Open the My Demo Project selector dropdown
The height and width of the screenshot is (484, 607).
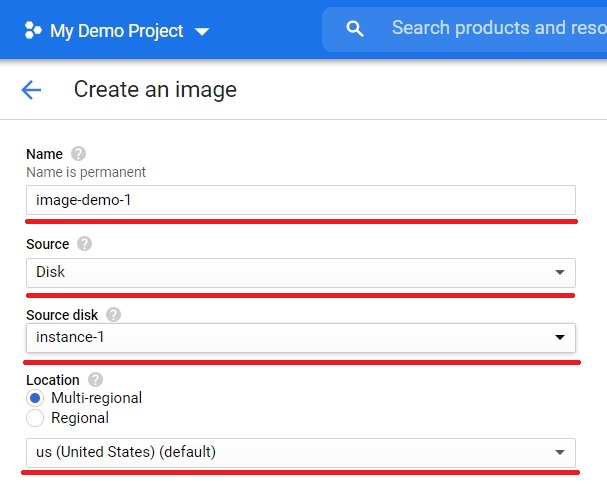tap(117, 31)
